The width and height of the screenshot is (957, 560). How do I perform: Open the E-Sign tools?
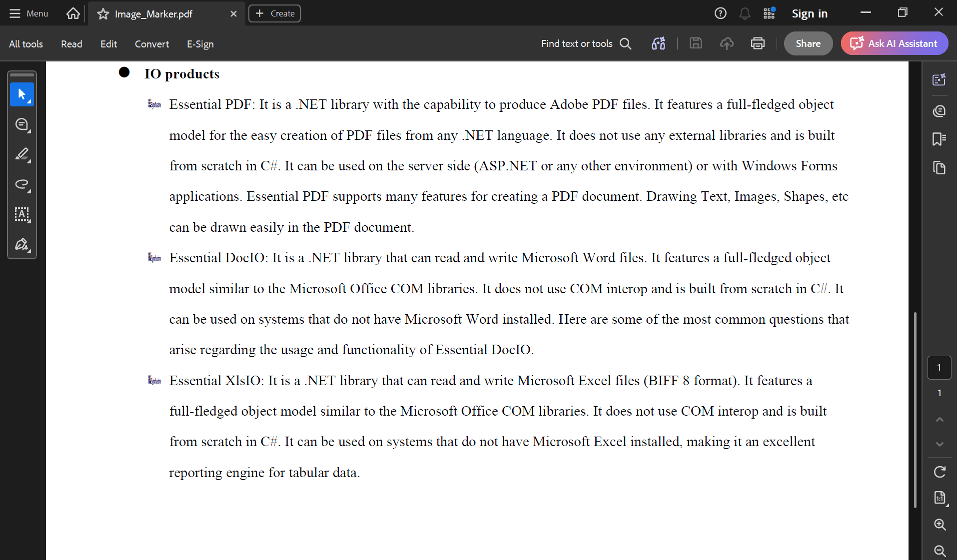click(200, 44)
